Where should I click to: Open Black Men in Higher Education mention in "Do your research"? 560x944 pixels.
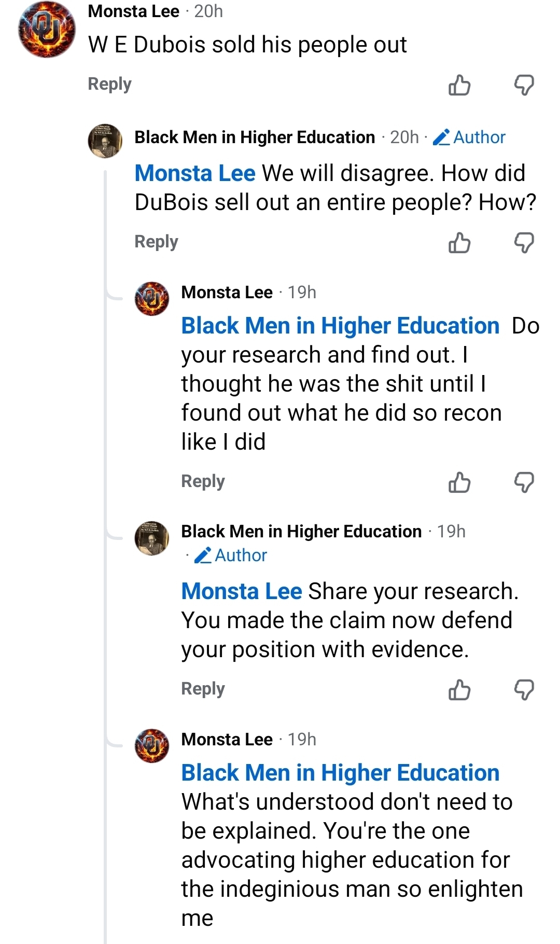[340, 326]
